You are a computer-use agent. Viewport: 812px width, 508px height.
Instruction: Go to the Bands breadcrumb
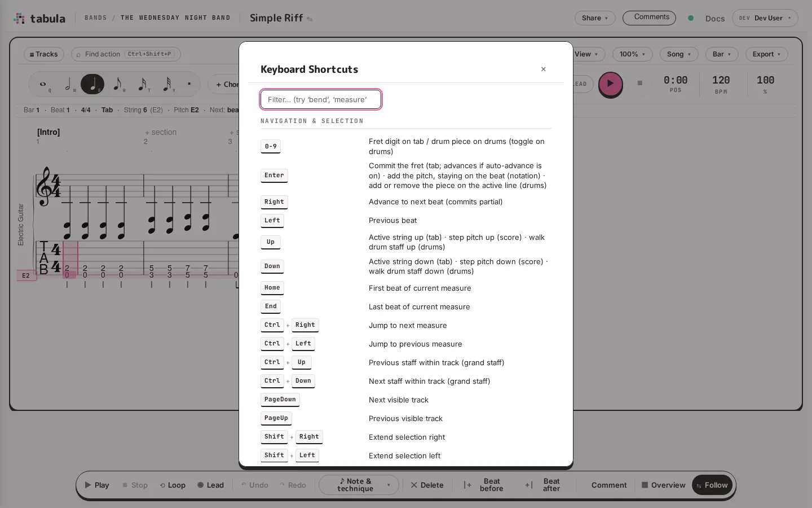(96, 18)
